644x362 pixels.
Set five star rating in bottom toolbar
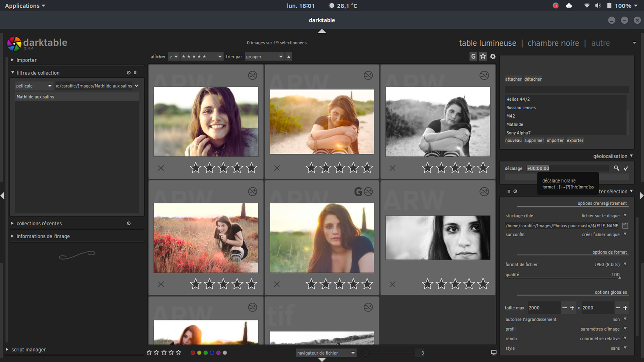click(178, 353)
